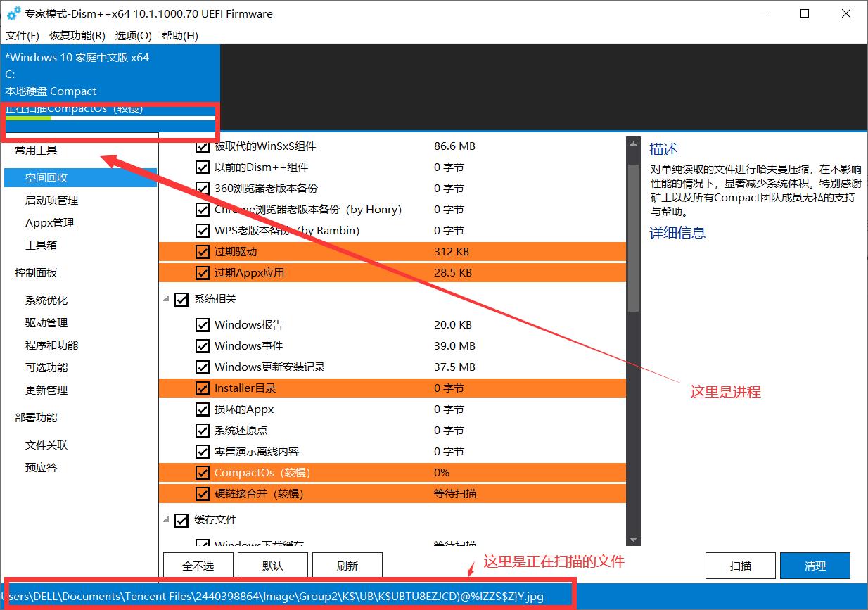Click the 清理 button
The height and width of the screenshot is (610, 868).
(x=815, y=565)
